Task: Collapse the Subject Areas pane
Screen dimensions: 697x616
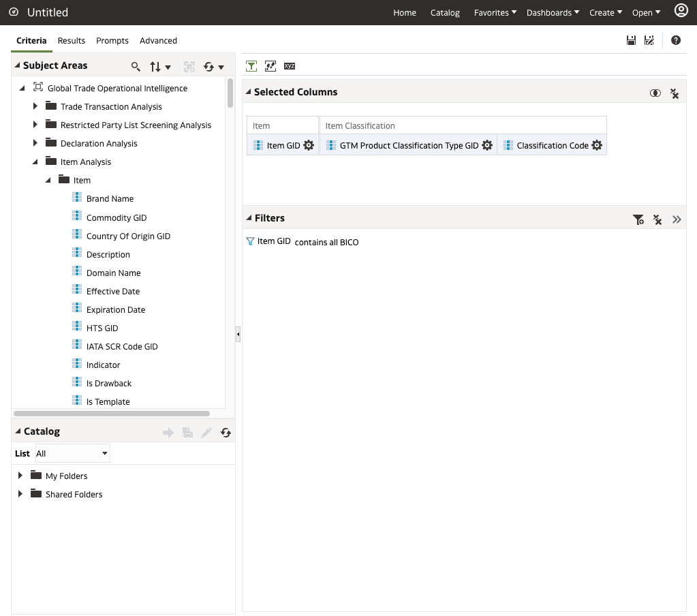Action: tap(17, 65)
